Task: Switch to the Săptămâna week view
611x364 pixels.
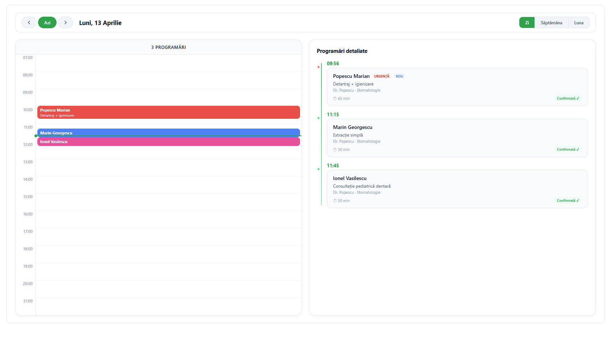Action: 551,22
